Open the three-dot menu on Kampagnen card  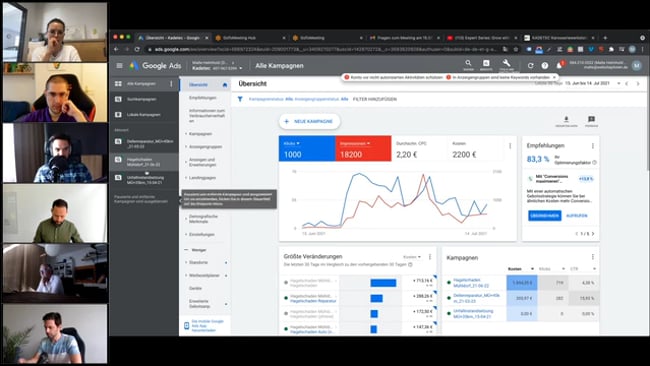click(593, 257)
